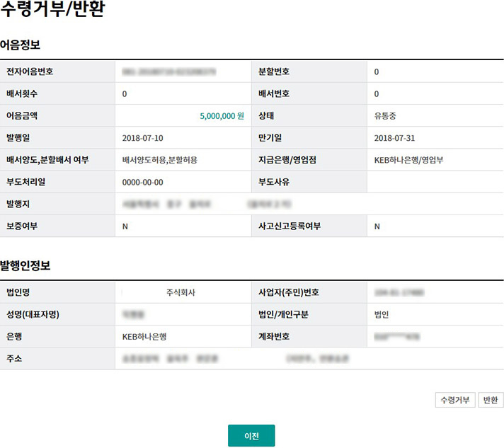The width and height of the screenshot is (504, 448).
Task: Click the 부도사유 label cell
Action: click(275, 182)
